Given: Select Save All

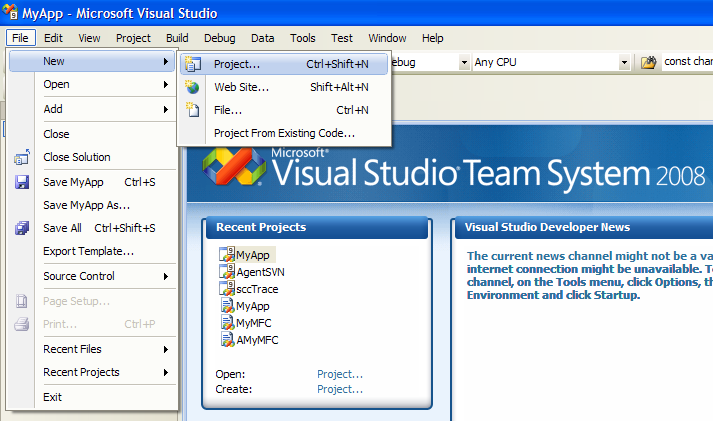Looking at the screenshot, I should [x=92, y=228].
